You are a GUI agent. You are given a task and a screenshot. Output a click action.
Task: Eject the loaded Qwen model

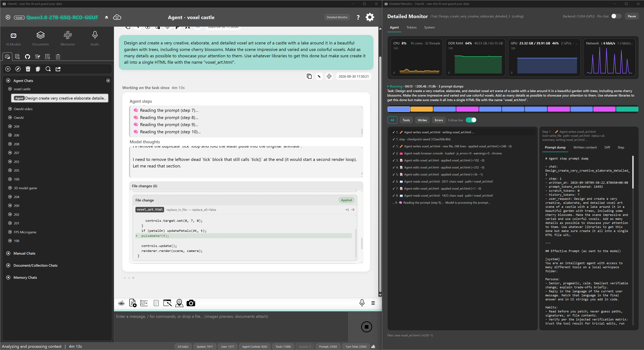point(107,17)
